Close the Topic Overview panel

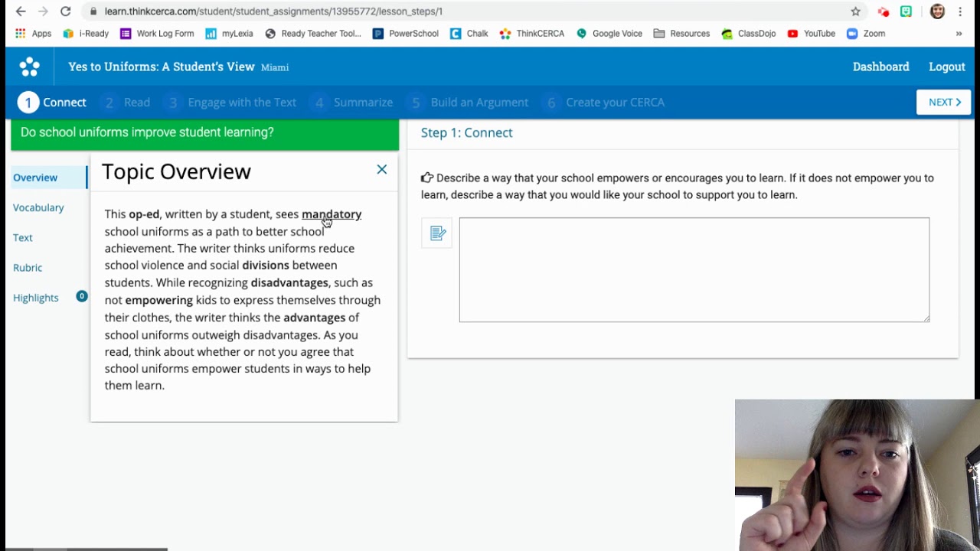pyautogui.click(x=382, y=169)
